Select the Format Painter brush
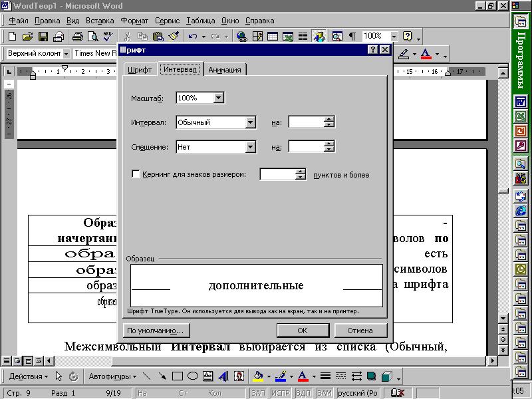Screen dimensions: 532x399 point(174,37)
